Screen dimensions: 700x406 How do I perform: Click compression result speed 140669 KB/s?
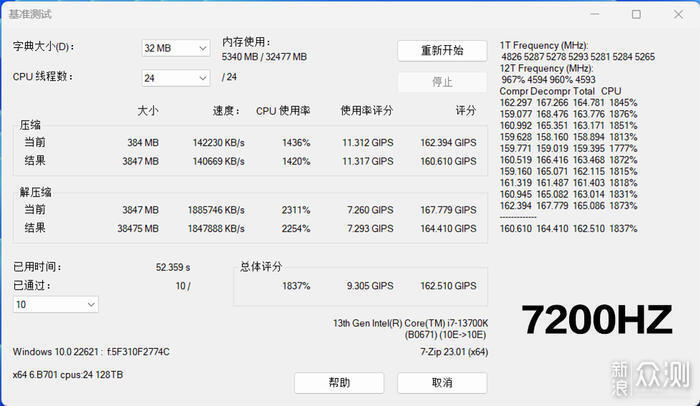218,161
